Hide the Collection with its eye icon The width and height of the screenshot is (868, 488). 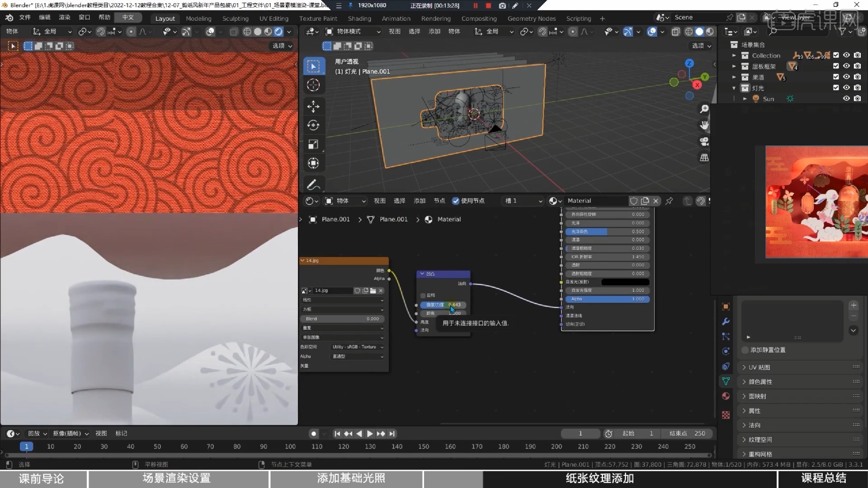click(x=846, y=55)
